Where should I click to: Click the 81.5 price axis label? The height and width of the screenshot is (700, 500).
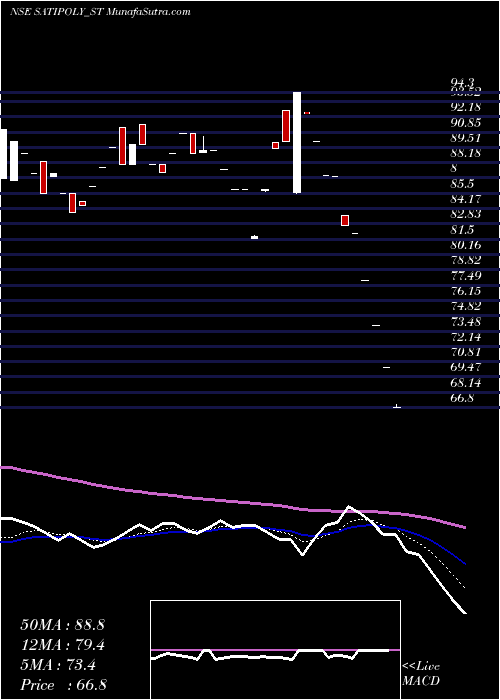point(462,229)
